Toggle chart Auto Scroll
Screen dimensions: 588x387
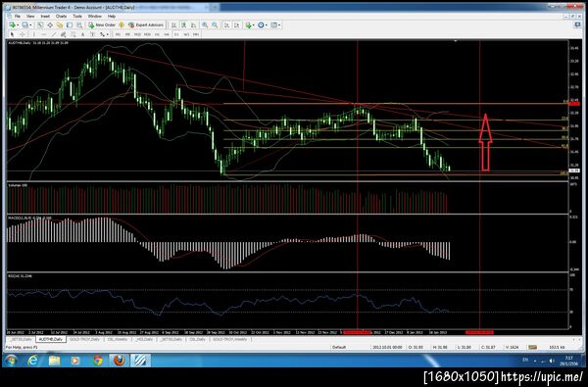(227, 25)
